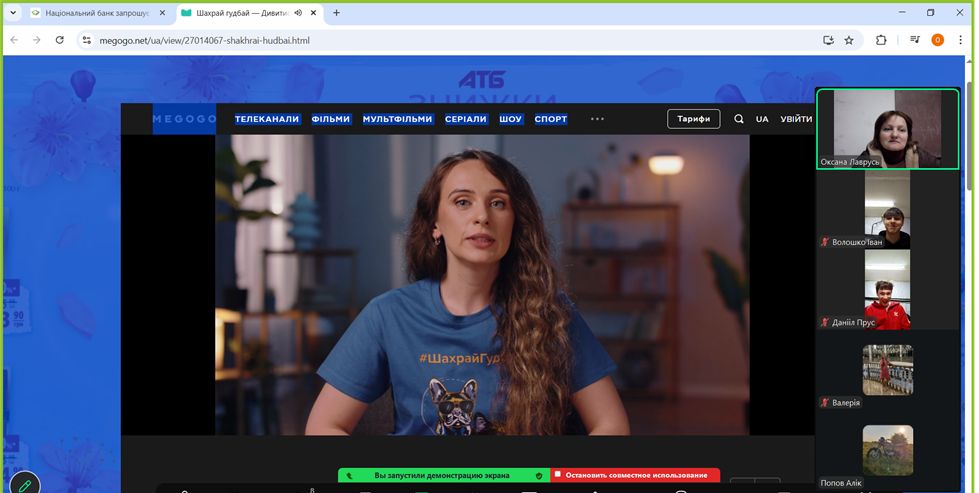
Task: Open the browser extensions puzzle icon
Action: coord(881,40)
